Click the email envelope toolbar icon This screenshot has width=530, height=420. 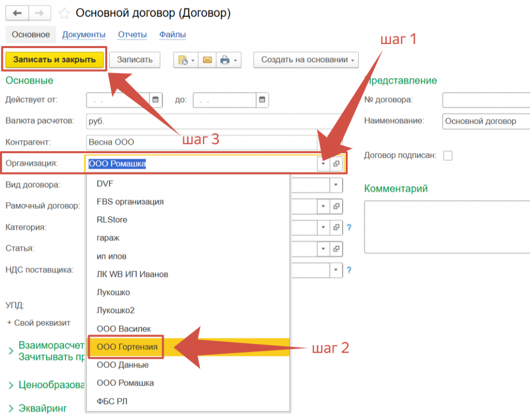pyautogui.click(x=207, y=60)
